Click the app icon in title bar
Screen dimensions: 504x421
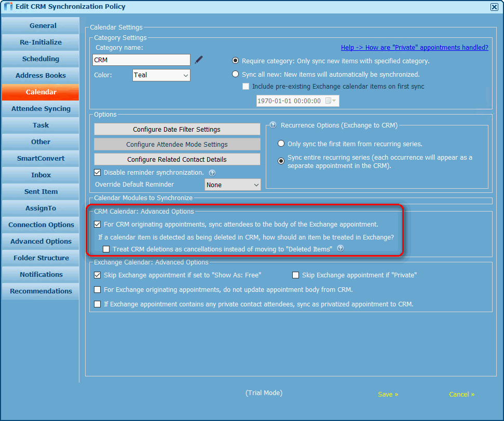(8, 6)
